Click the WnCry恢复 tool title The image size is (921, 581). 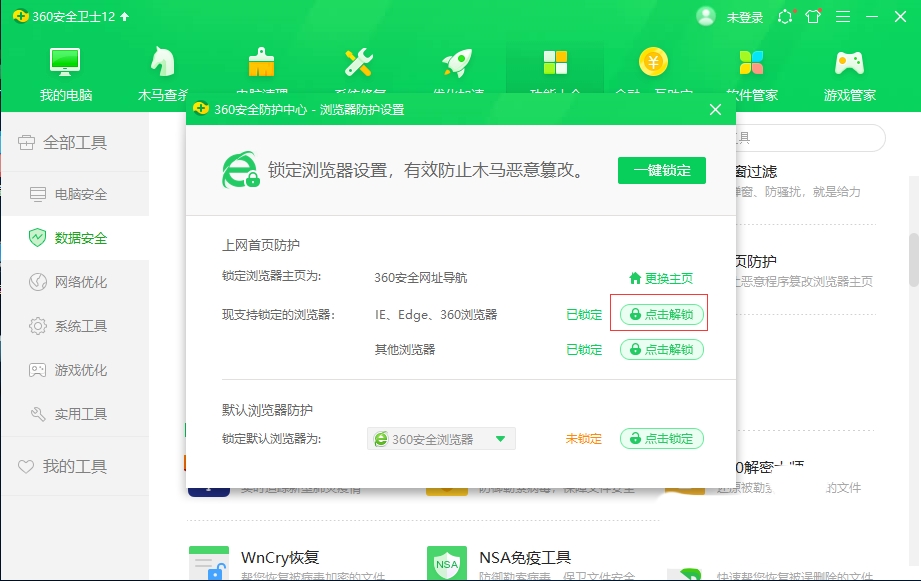(280, 557)
